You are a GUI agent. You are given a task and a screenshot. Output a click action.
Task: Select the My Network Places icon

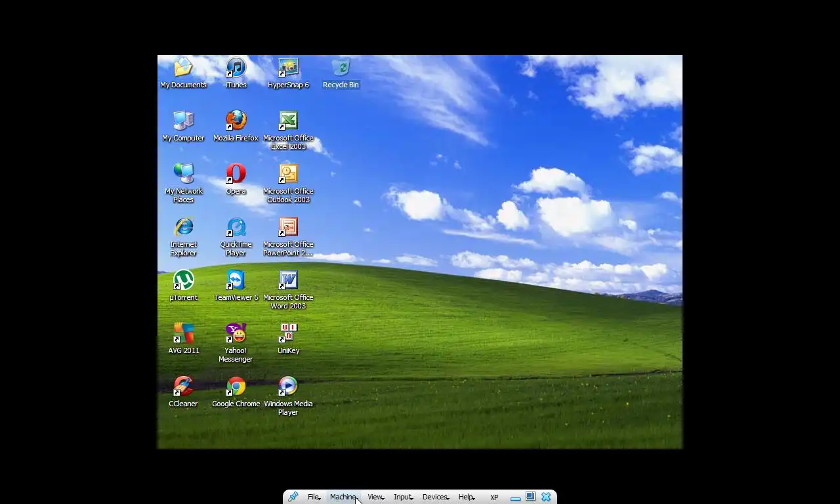(183, 183)
